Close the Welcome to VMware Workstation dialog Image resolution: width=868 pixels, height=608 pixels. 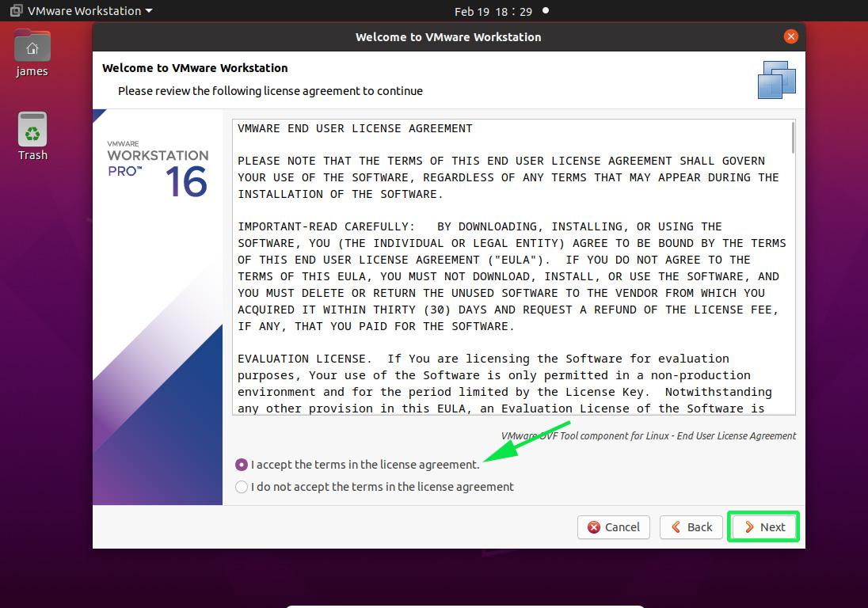click(790, 36)
